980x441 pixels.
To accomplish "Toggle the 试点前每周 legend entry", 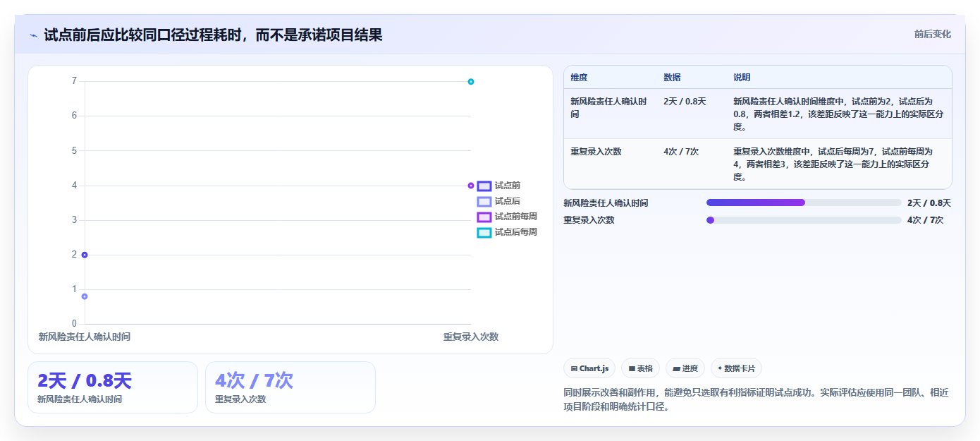I will (508, 217).
